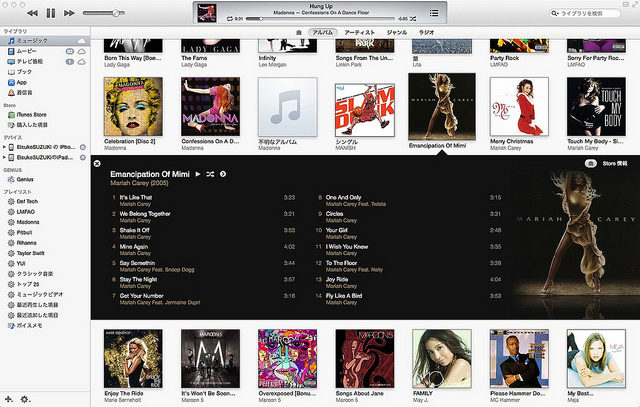Select track Shake It Off

point(135,230)
